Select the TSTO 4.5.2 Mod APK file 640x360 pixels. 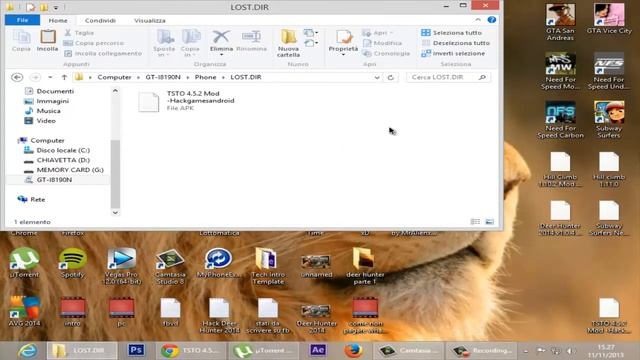coord(187,101)
